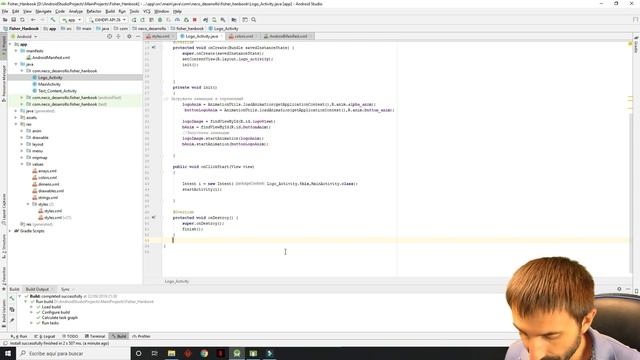Click the Back navigation arrow icon
This screenshot has height=360, width=640.
pos(33,20)
